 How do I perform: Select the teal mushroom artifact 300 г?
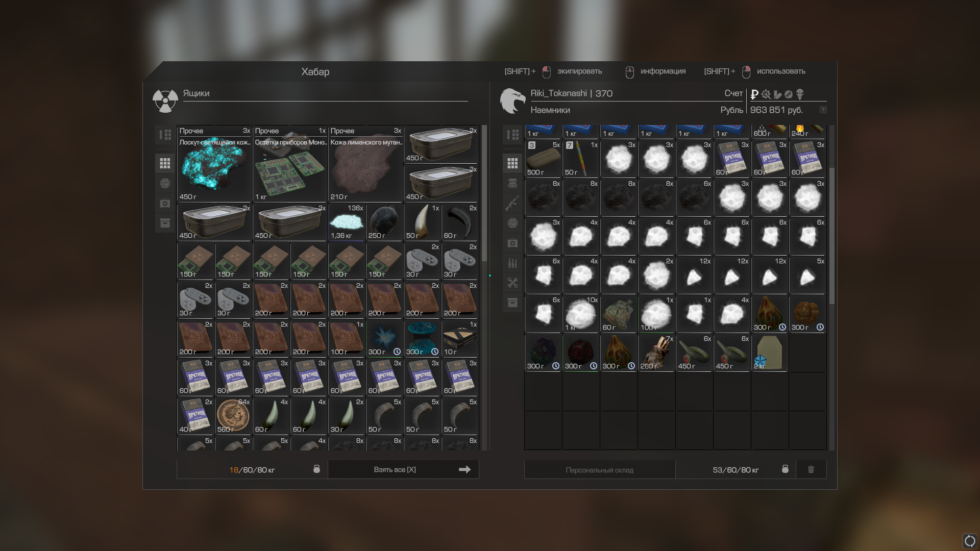423,338
